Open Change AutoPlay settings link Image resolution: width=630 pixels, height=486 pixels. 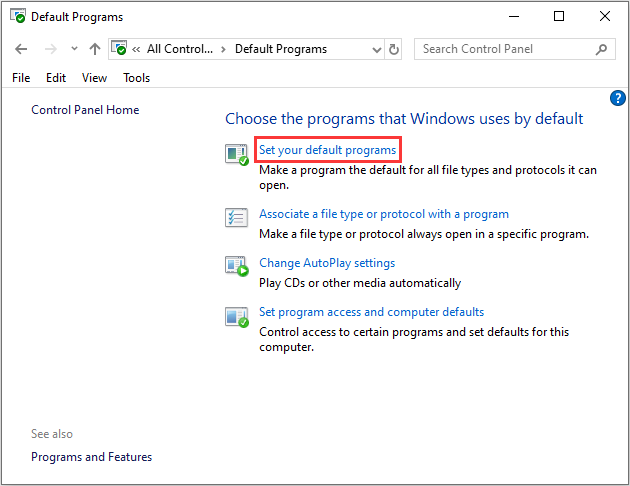click(x=327, y=263)
